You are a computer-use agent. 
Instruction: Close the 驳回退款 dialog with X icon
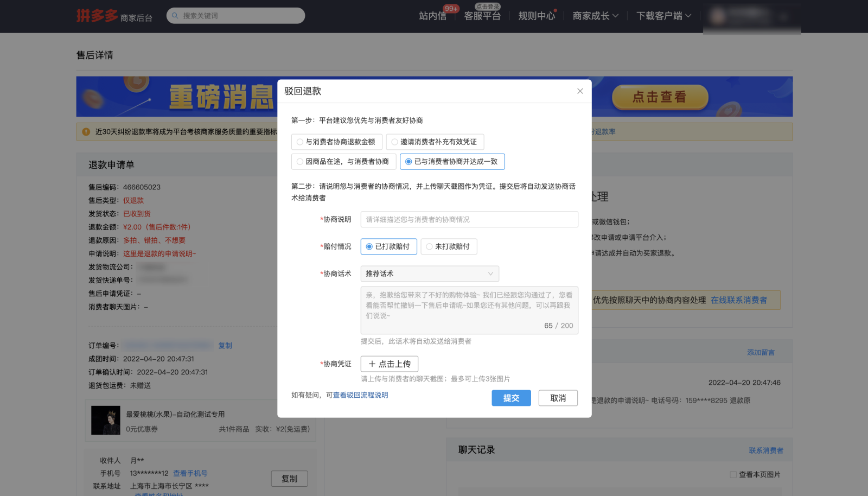tap(580, 91)
